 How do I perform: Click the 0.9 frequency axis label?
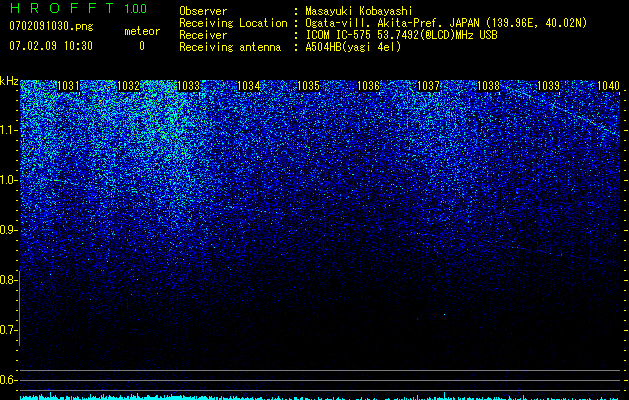tap(8, 230)
